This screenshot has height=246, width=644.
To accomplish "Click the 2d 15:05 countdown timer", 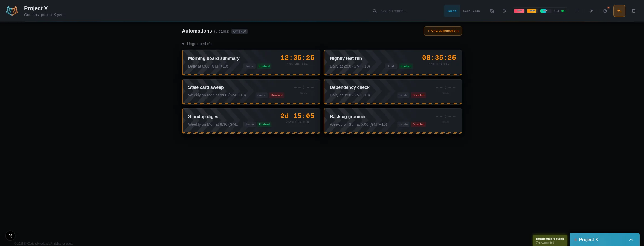I will click(297, 116).
